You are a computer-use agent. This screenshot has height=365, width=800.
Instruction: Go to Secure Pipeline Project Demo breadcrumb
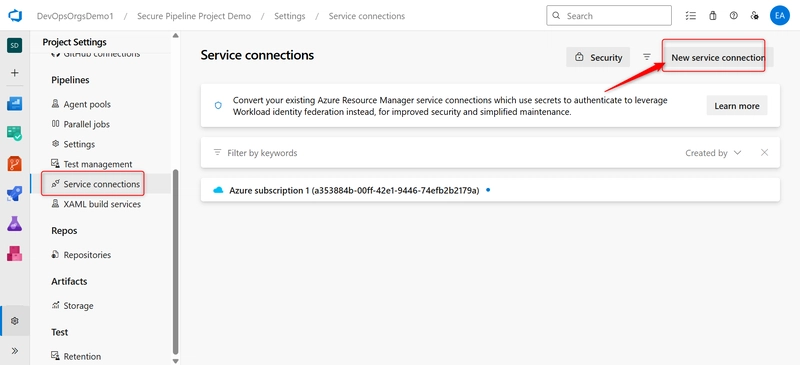(x=194, y=16)
